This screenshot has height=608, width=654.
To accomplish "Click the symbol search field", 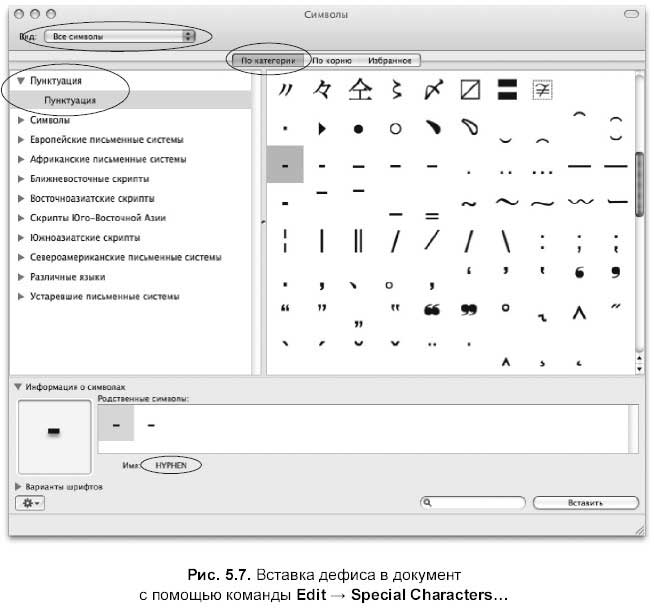I will (473, 503).
